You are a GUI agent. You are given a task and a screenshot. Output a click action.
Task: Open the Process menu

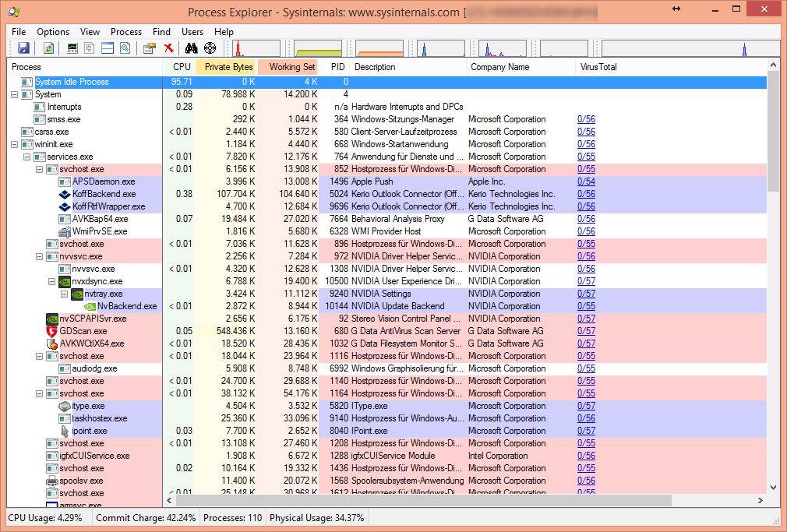pyautogui.click(x=126, y=32)
